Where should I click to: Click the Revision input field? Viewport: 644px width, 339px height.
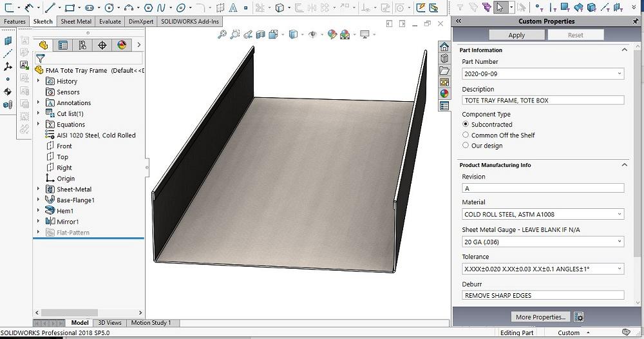click(x=543, y=188)
